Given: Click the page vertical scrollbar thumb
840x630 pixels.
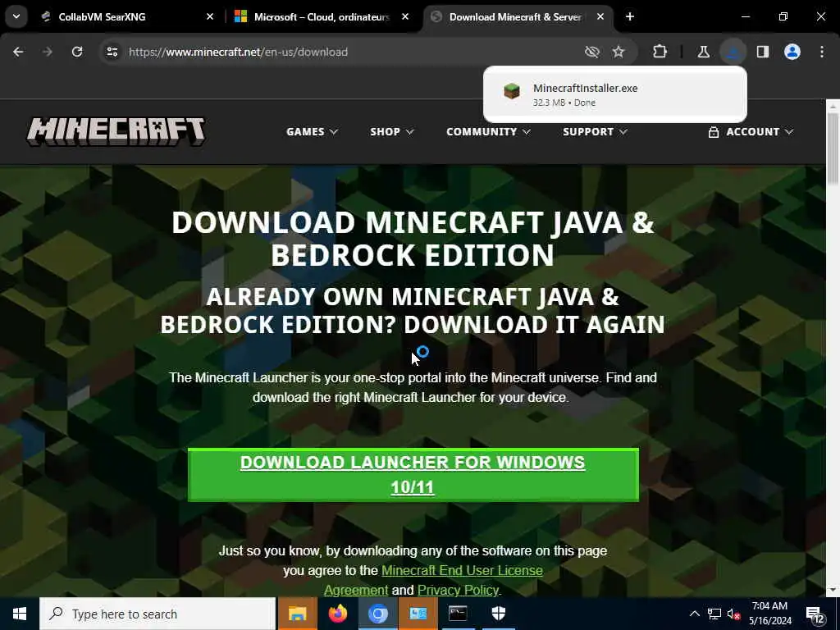Looking at the screenshot, I should tap(833, 148).
